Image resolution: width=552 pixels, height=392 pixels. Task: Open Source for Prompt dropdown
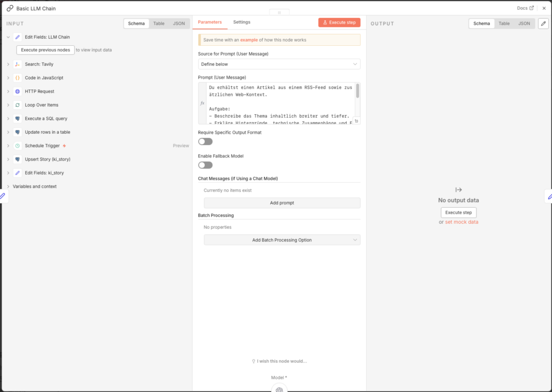click(x=279, y=64)
